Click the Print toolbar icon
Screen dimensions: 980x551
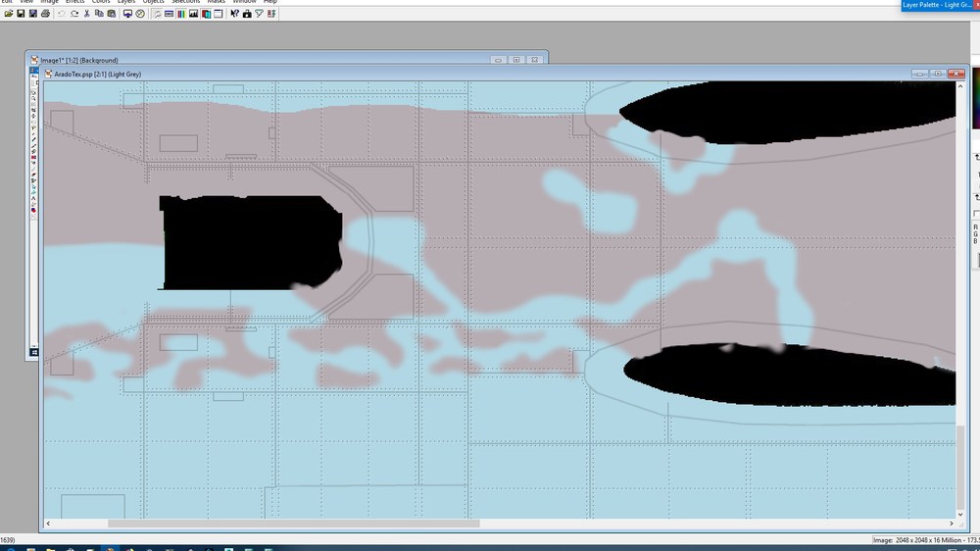[x=46, y=14]
